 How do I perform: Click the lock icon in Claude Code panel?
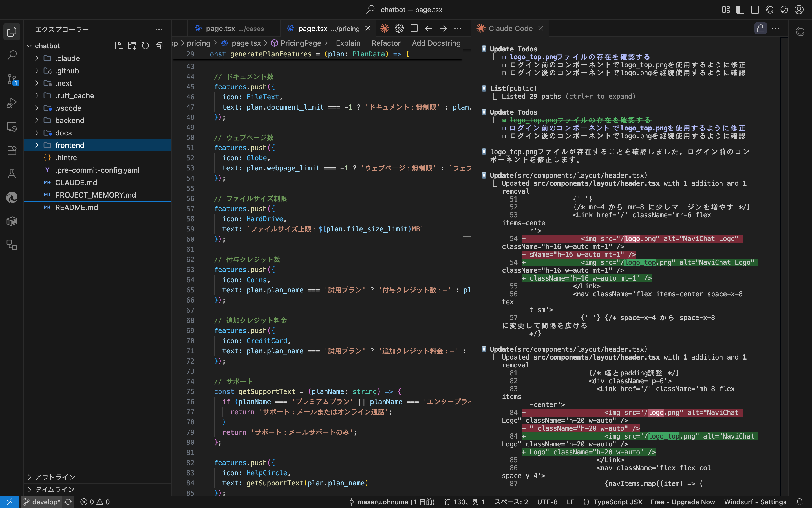(x=760, y=29)
